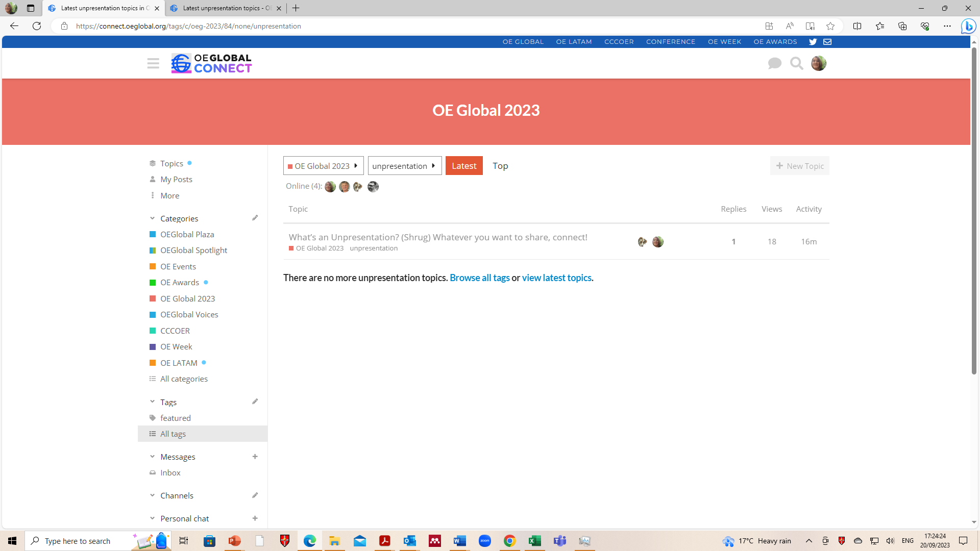Open All tags in sidebar
This screenshot has height=551, width=980.
tap(203, 434)
